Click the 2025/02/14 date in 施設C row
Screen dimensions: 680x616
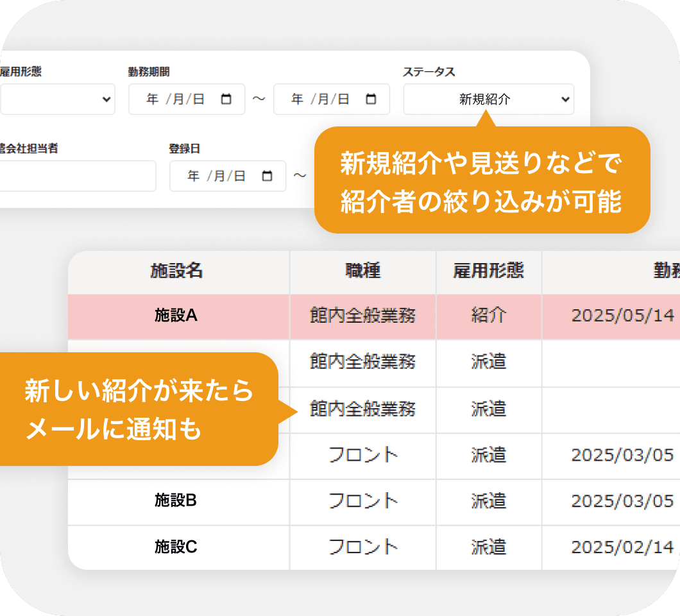(x=622, y=547)
